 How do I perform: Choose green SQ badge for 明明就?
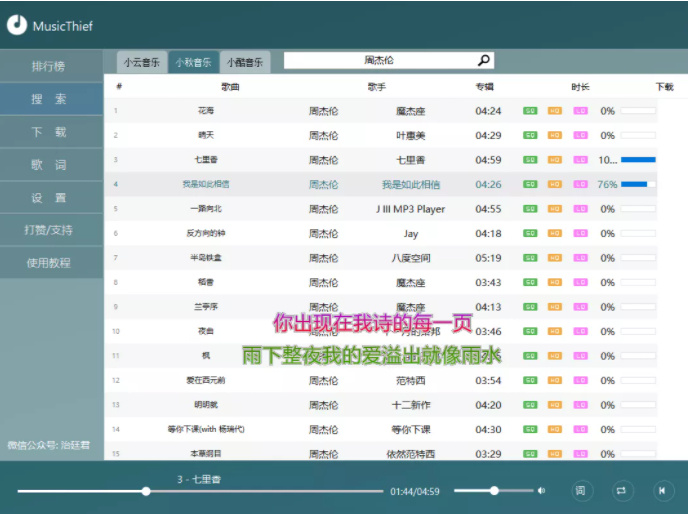[530, 405]
